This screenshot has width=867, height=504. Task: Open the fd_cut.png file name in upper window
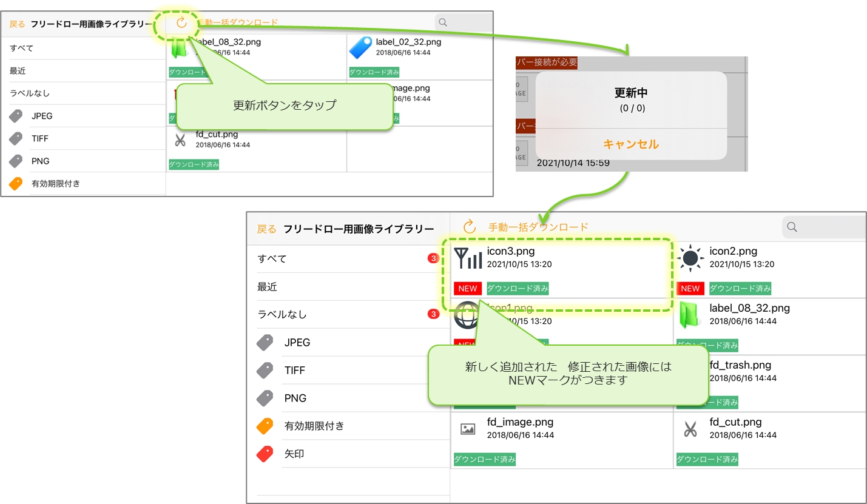[217, 135]
